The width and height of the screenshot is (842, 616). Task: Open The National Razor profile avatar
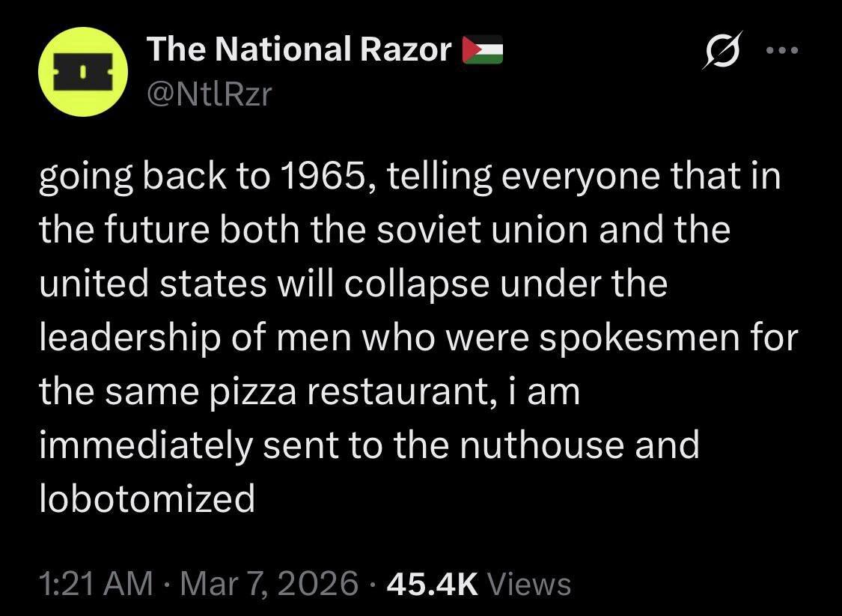click(x=82, y=72)
